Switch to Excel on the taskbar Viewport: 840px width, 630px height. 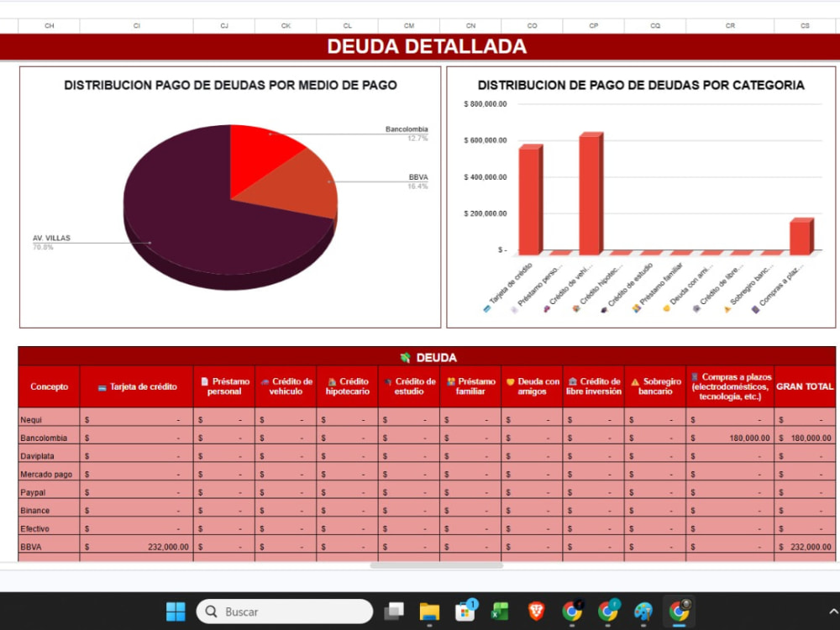coord(501,612)
